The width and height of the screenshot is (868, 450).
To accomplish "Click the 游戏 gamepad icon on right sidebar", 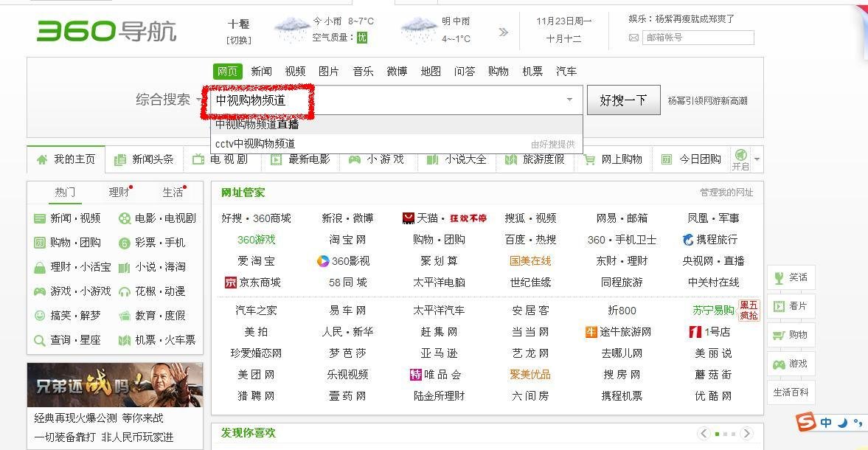I will pos(781,364).
